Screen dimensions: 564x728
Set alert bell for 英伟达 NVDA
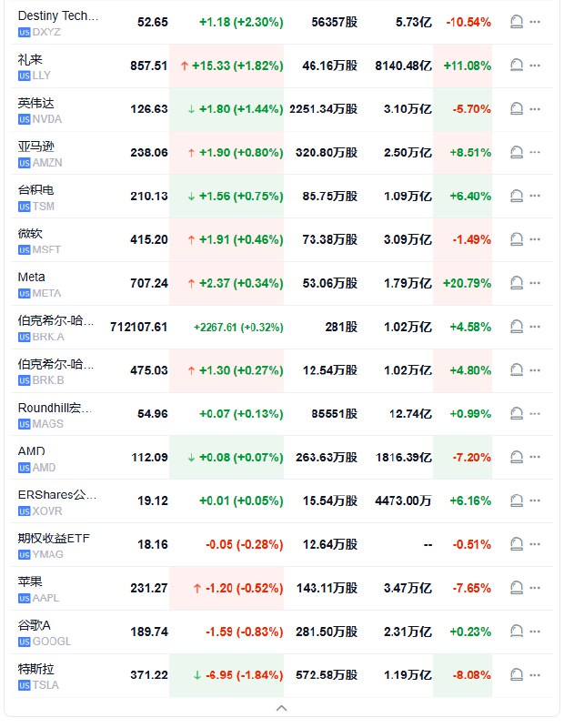pyautogui.click(x=516, y=109)
